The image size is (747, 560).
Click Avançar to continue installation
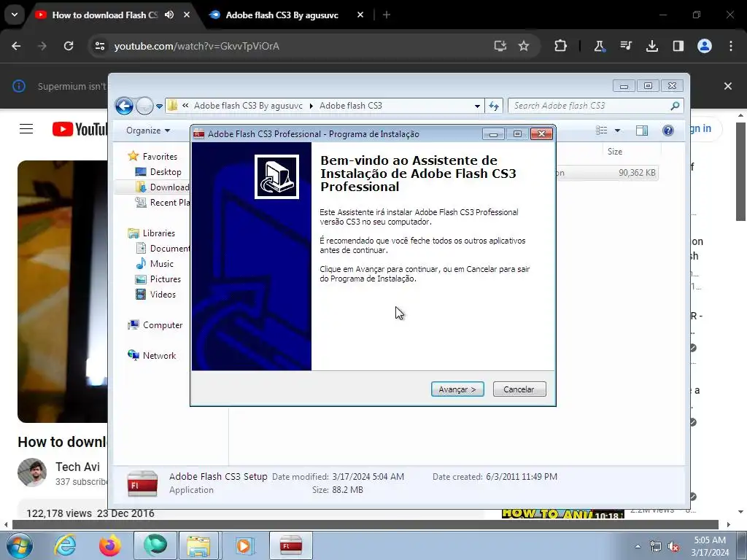tap(457, 389)
